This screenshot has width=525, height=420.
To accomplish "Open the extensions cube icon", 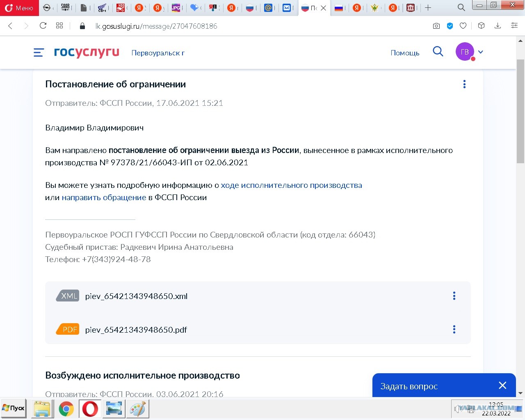I will pyautogui.click(x=482, y=26).
